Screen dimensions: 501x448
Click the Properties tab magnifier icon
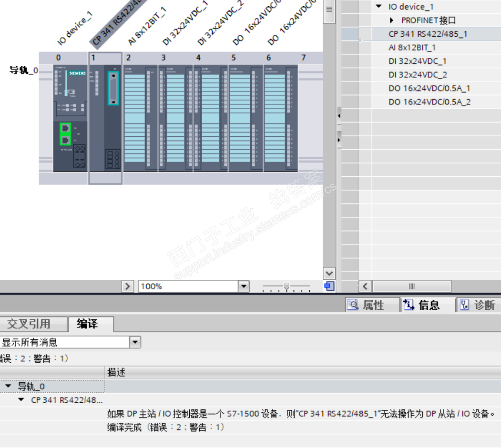point(353,305)
